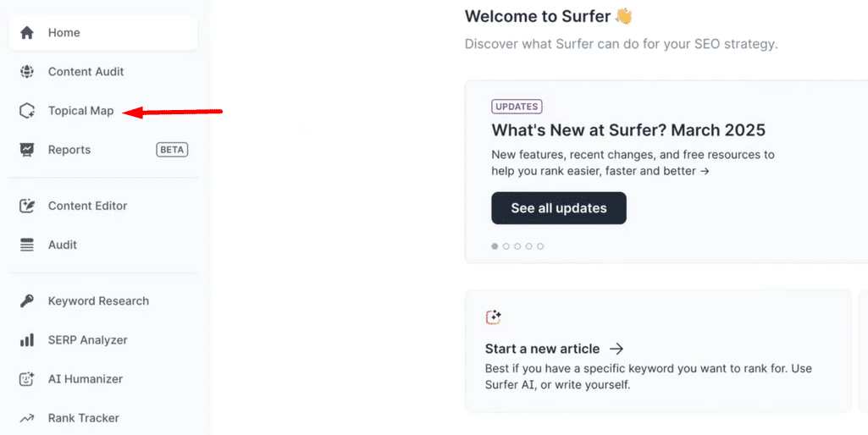The image size is (868, 435).
Task: Open the Content Editor sidebar item
Action: (87, 206)
